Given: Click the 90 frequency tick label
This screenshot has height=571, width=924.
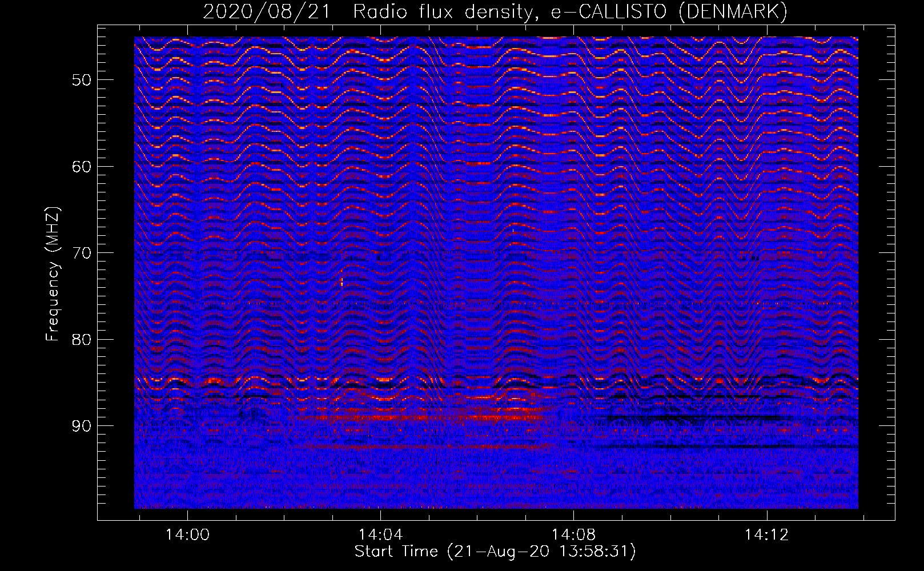Looking at the screenshot, I should click(x=82, y=427).
